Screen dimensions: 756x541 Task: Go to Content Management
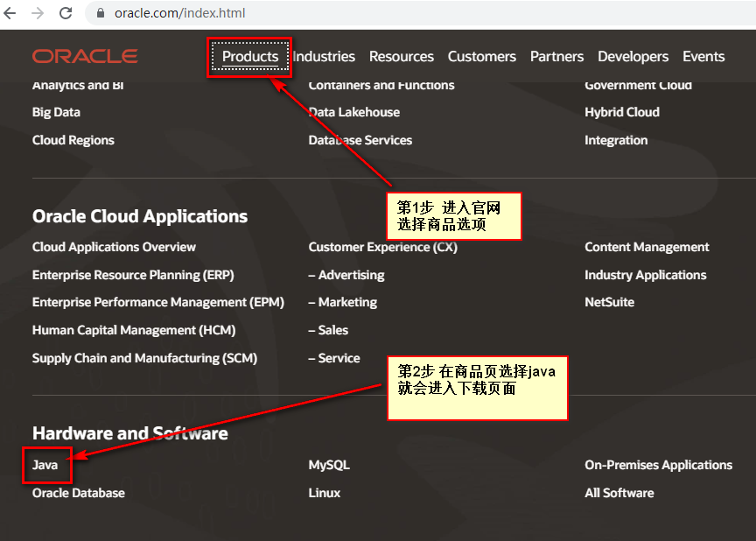[x=647, y=247]
